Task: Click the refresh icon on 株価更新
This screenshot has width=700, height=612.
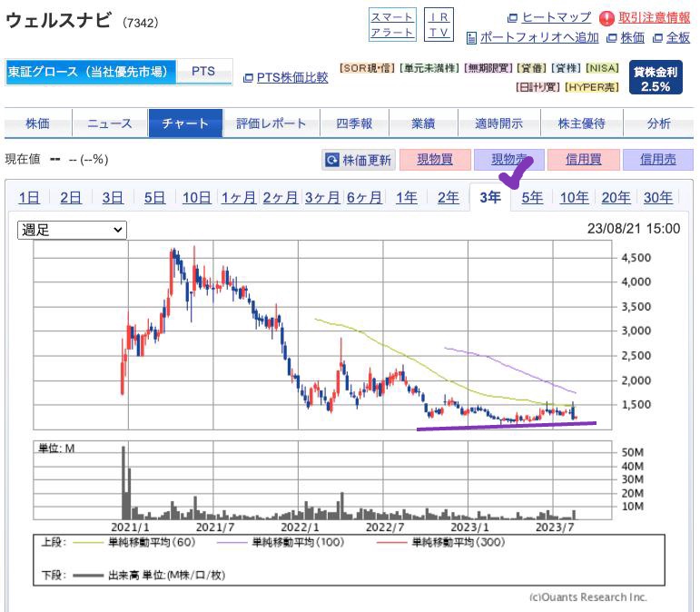Action: point(331,160)
